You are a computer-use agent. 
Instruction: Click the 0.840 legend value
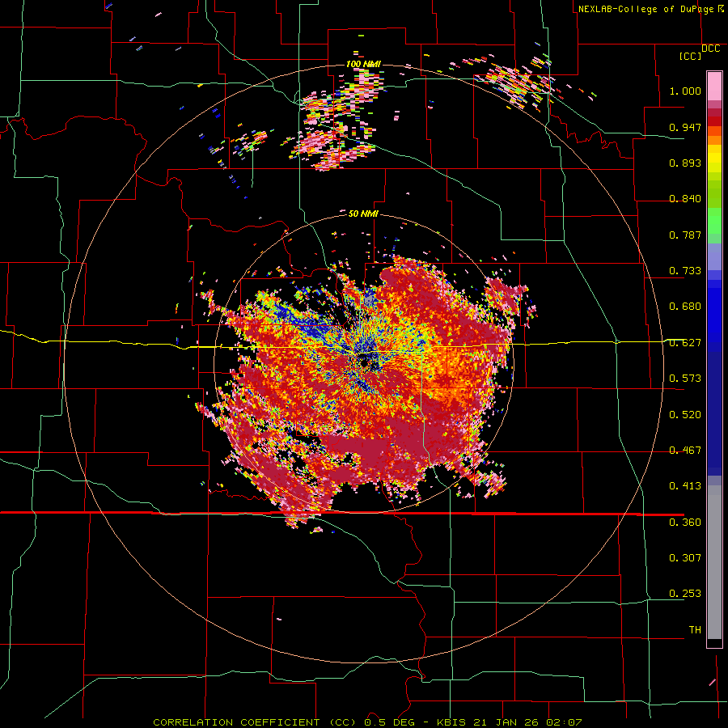point(685,199)
